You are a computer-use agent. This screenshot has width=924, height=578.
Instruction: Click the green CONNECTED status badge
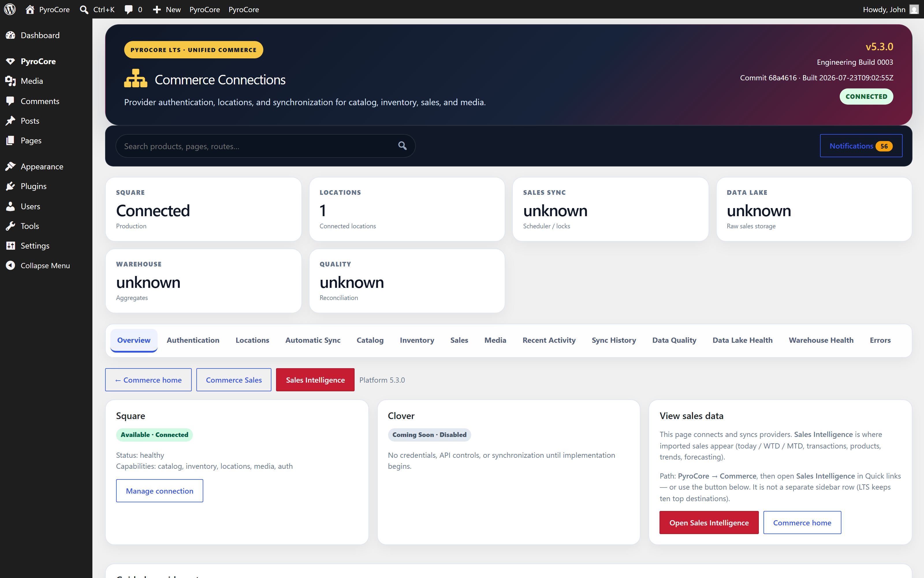[x=866, y=96]
